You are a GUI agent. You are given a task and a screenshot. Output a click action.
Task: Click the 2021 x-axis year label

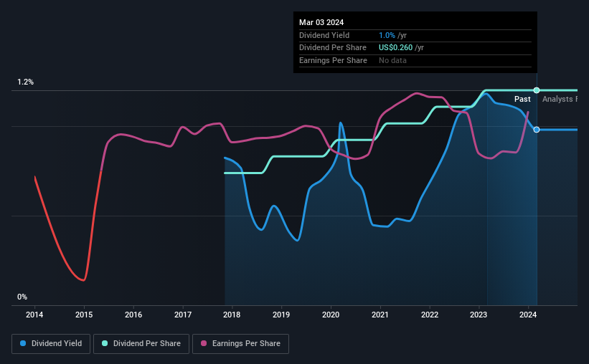[380, 315]
